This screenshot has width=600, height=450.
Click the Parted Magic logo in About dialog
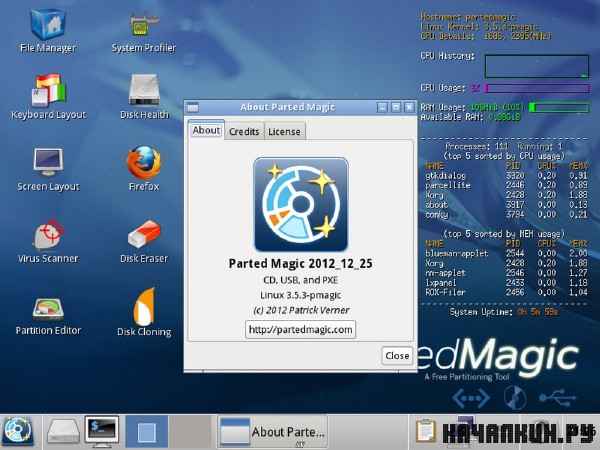(x=301, y=204)
